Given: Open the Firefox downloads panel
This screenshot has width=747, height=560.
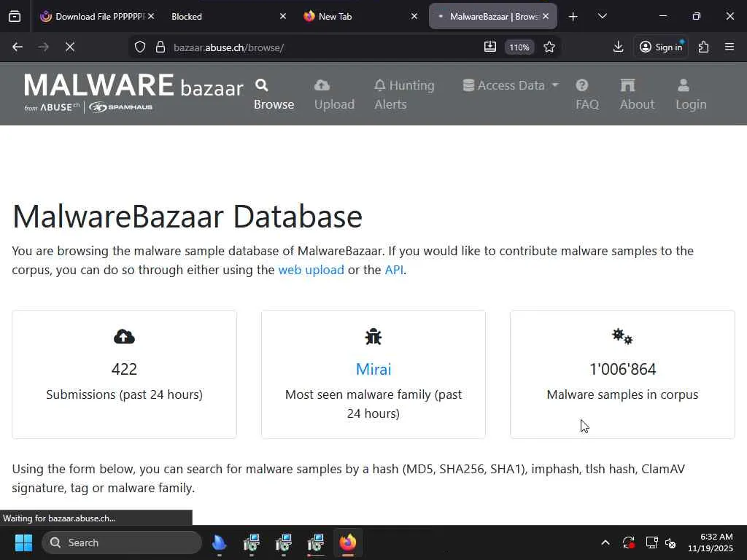Looking at the screenshot, I should (x=619, y=47).
